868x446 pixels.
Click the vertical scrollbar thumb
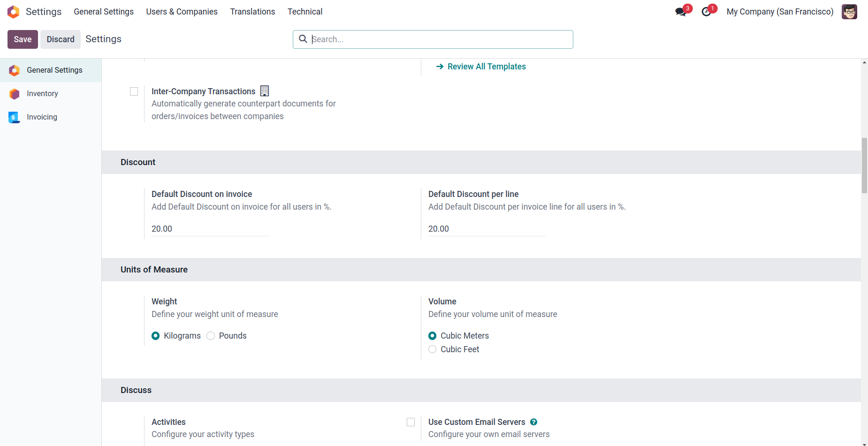(864, 165)
